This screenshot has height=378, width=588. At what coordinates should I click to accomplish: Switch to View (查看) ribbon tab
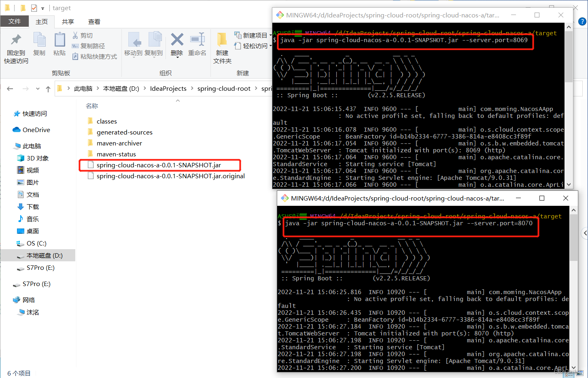94,21
